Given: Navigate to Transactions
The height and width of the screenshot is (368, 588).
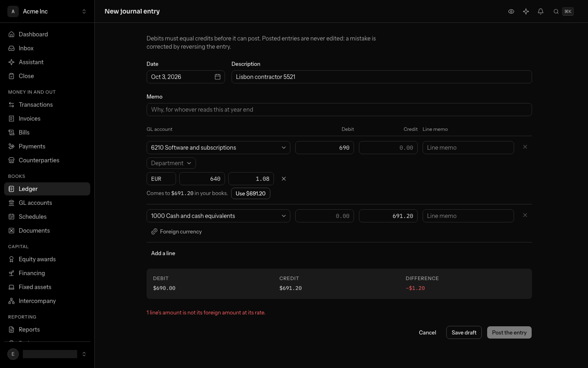Looking at the screenshot, I should coord(47,105).
